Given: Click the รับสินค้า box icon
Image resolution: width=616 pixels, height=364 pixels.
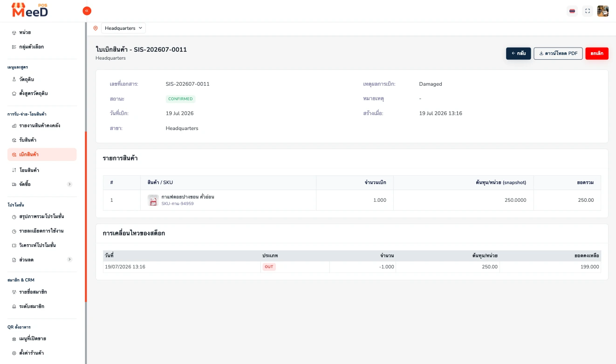Looking at the screenshot, I should pos(14,140).
